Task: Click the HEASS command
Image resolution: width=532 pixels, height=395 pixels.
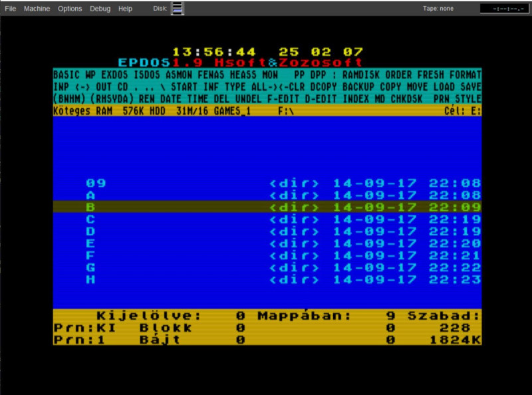Action: click(x=243, y=74)
